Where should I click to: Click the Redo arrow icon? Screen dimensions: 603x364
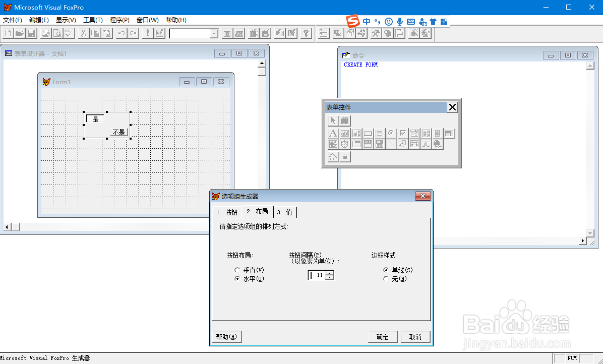[133, 33]
